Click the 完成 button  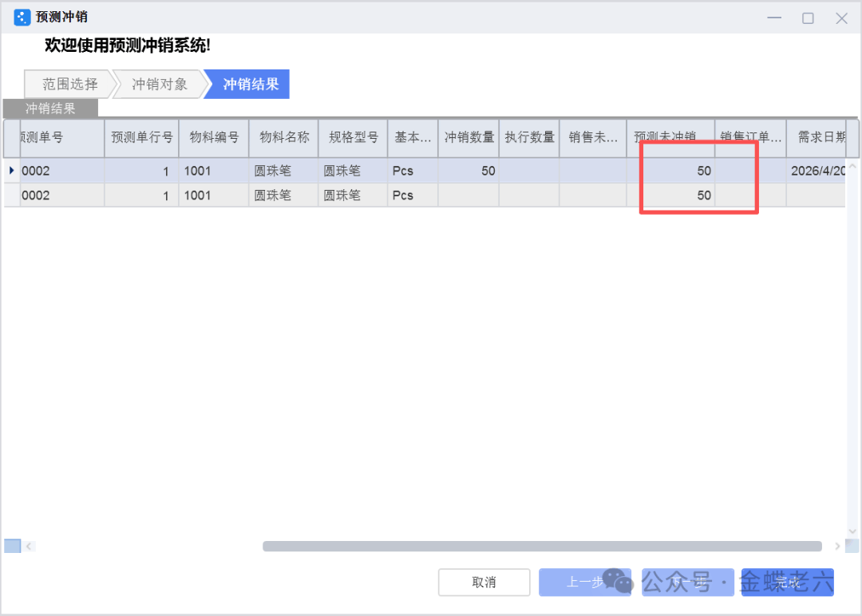(787, 582)
